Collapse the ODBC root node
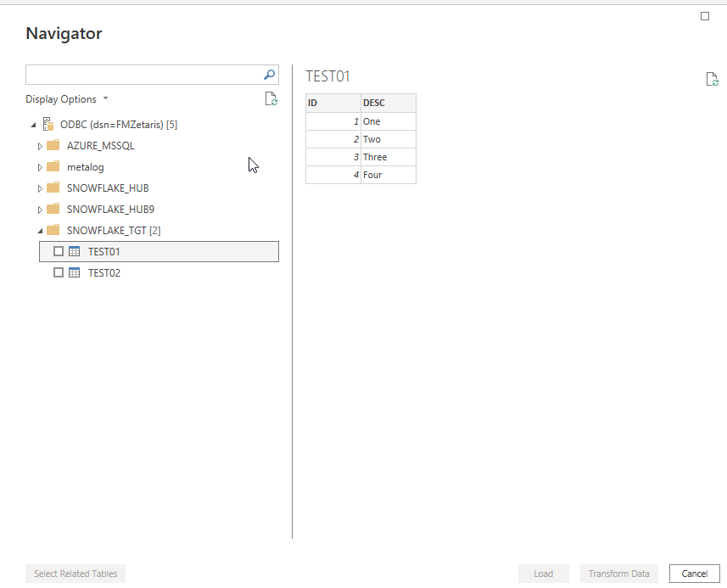The height and width of the screenshot is (588, 727). point(33,125)
